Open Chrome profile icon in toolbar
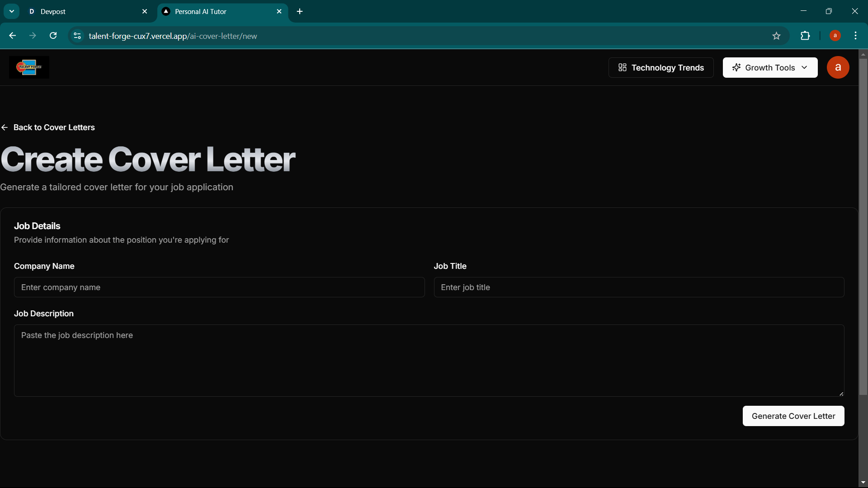 click(835, 36)
